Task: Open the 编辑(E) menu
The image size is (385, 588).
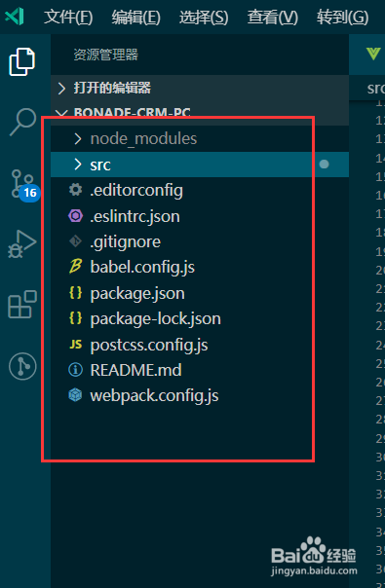Action: (x=136, y=18)
